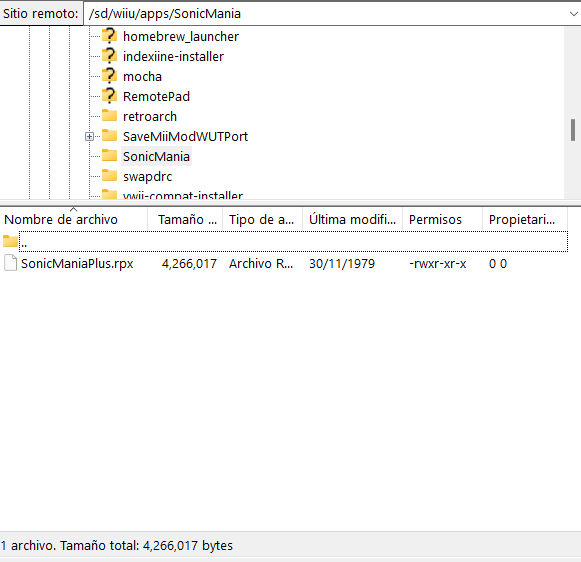Open the remote site path dropdown
The image size is (581, 562).
click(x=573, y=14)
